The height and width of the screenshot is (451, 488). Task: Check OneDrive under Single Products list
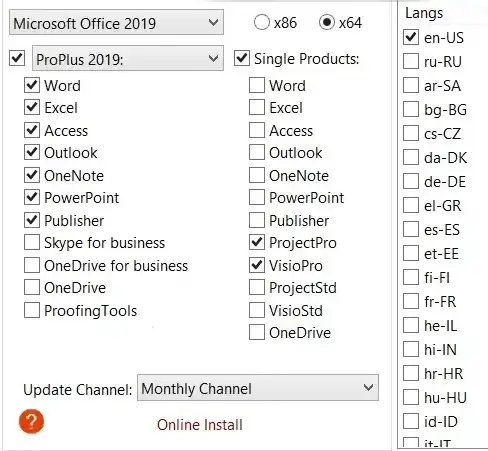click(257, 332)
